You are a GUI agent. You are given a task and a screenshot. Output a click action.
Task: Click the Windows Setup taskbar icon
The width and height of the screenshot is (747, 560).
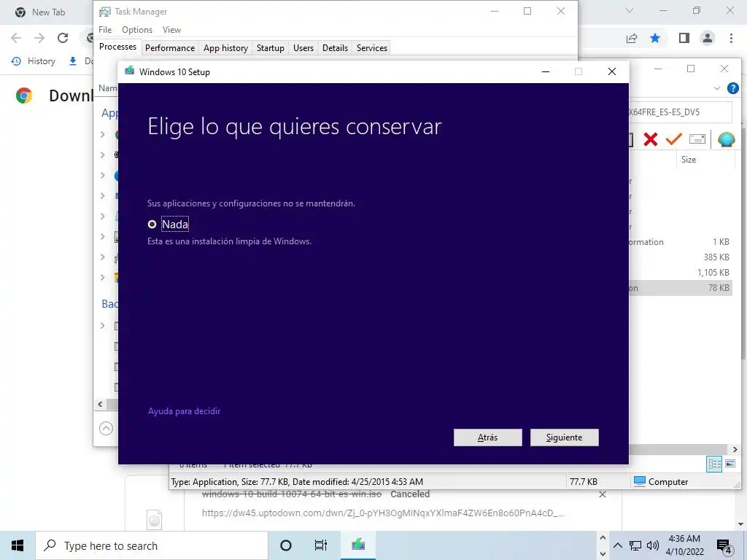pos(358,545)
